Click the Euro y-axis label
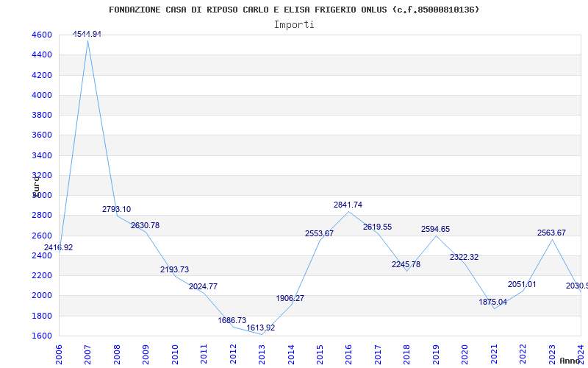 (x=36, y=186)
